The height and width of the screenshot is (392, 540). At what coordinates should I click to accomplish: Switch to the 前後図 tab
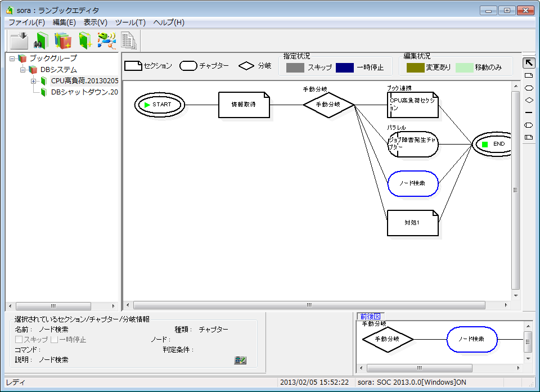(371, 316)
